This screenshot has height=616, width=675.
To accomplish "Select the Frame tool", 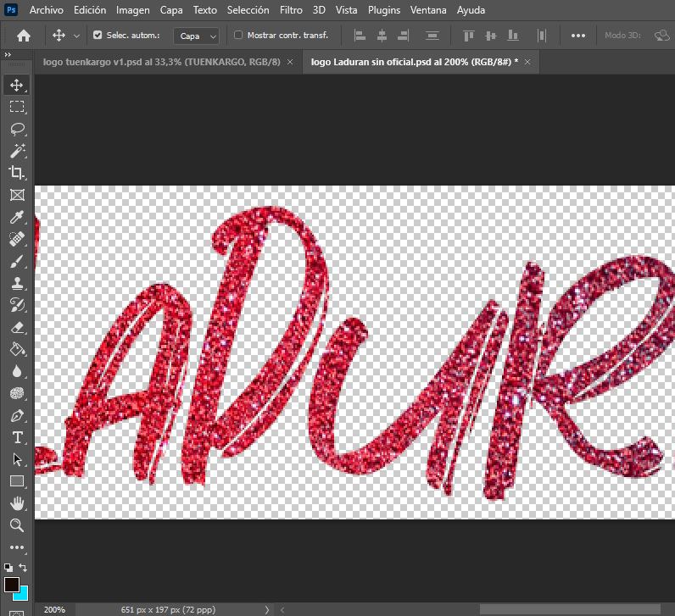I will pos(17,195).
